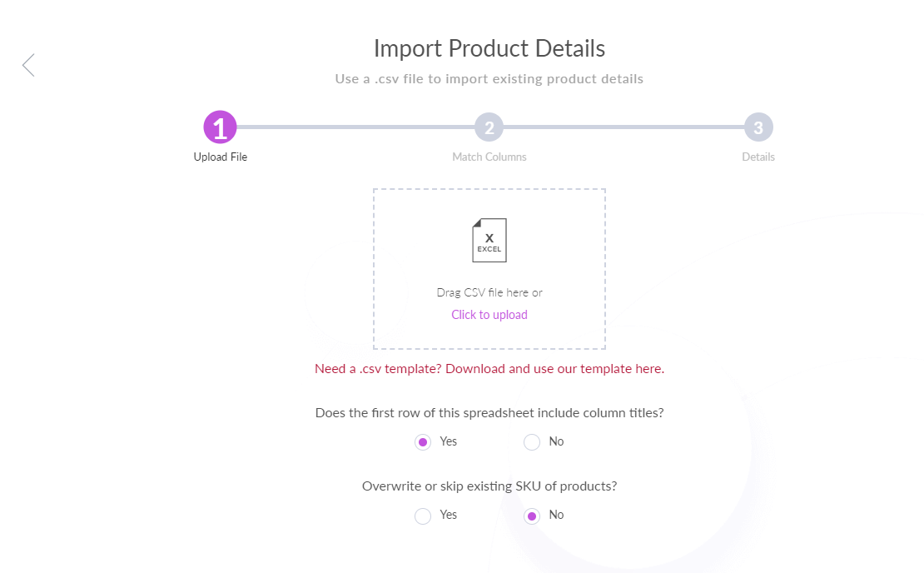Click the back arrow chevron icon
This screenshot has width=924, height=573.
pos(28,65)
